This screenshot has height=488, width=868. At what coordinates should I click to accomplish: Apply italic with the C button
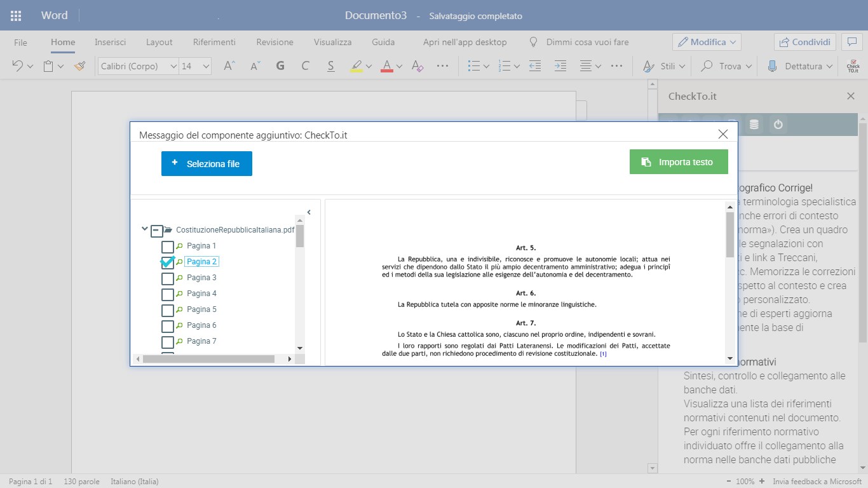(305, 66)
